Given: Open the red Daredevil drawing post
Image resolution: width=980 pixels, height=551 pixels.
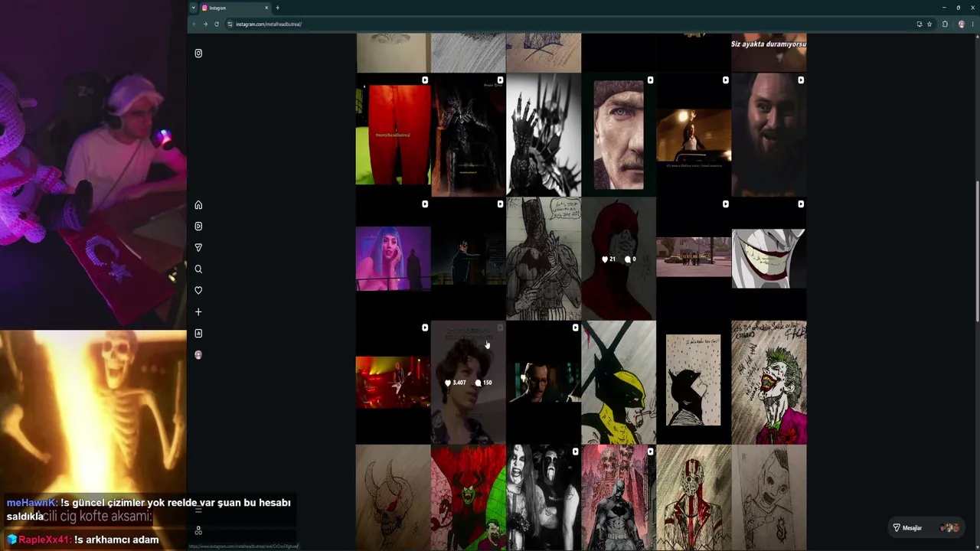Looking at the screenshot, I should click(619, 259).
